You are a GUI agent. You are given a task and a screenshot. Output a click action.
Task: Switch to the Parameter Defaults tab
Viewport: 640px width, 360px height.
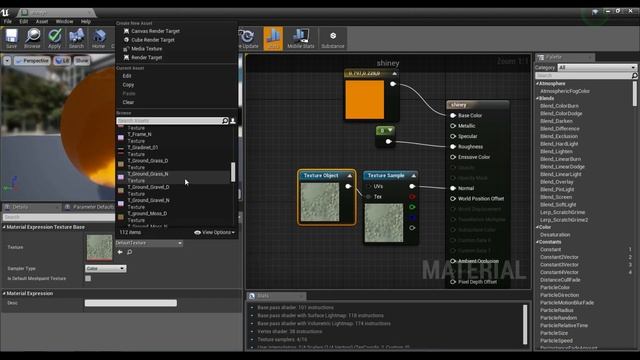[x=89, y=207]
